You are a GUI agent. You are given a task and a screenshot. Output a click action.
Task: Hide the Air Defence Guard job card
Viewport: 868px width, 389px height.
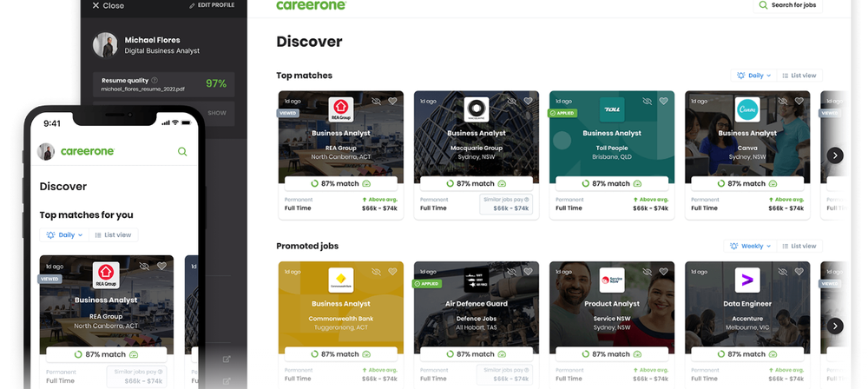click(x=512, y=272)
